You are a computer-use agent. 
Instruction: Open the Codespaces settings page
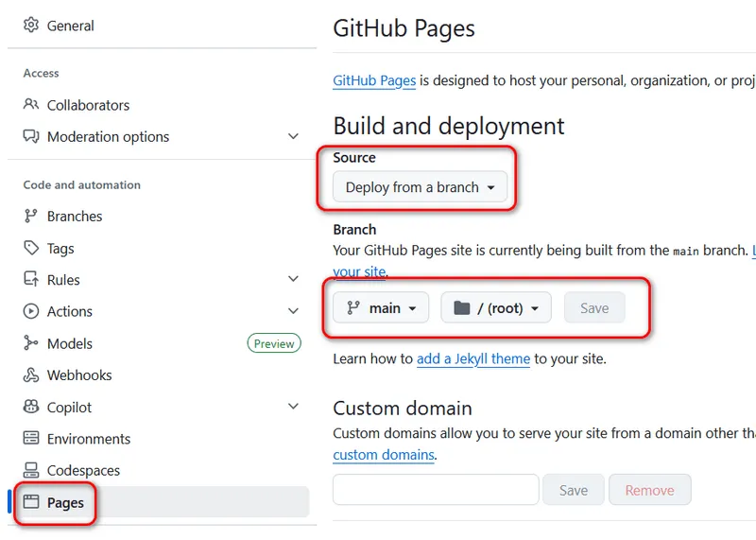pos(83,471)
